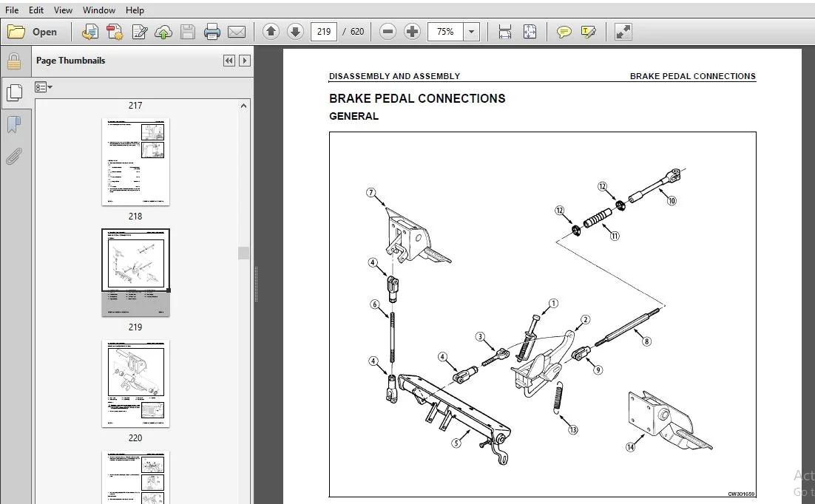Image resolution: width=815 pixels, height=504 pixels.
Task: Go to next page with down arrow
Action: point(295,32)
